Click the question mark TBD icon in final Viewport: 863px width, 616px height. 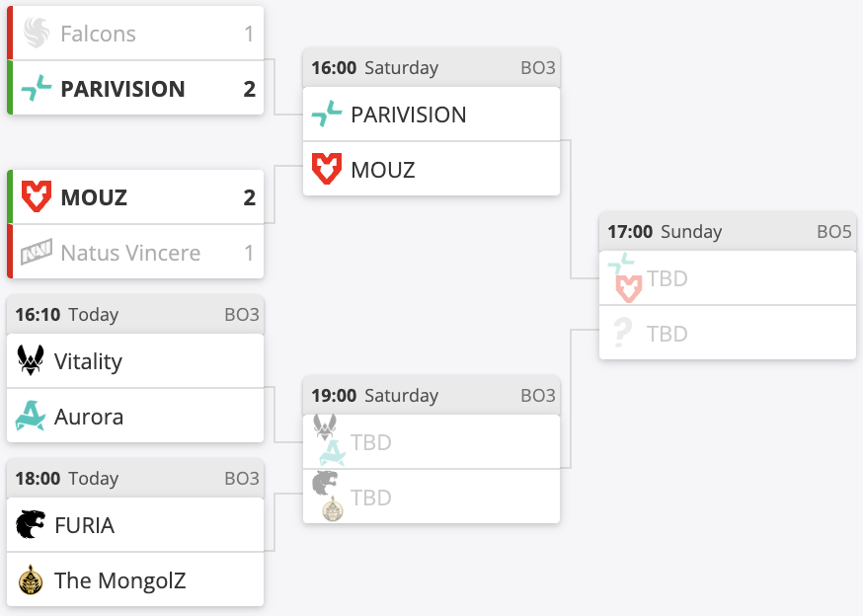click(x=621, y=334)
